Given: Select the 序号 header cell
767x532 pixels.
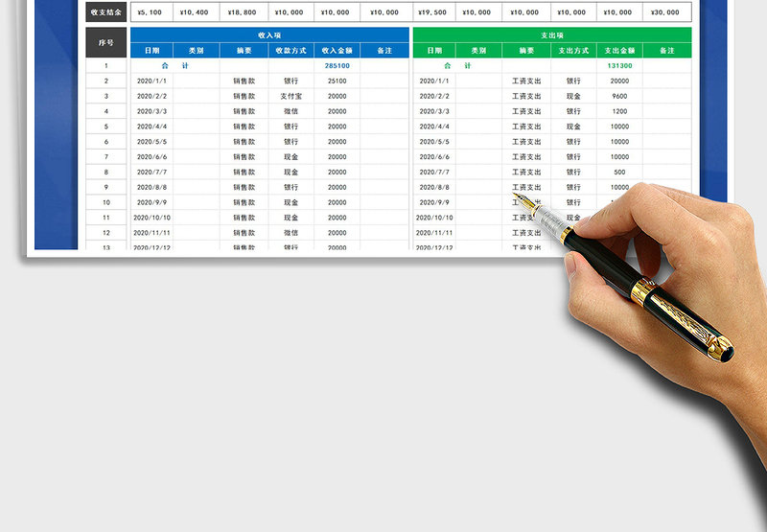Looking at the screenshot, I should (x=105, y=42).
